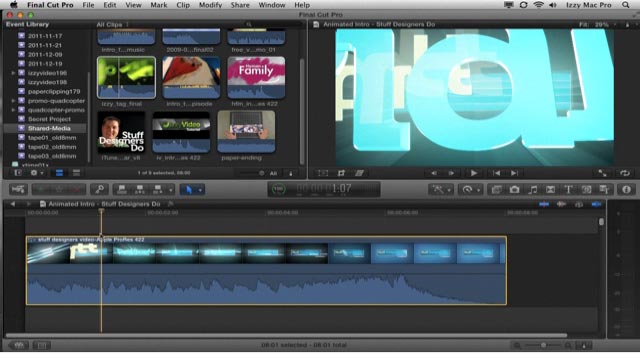Click Append clip to storyline button
The image size is (640, 360).
[x=157, y=189]
